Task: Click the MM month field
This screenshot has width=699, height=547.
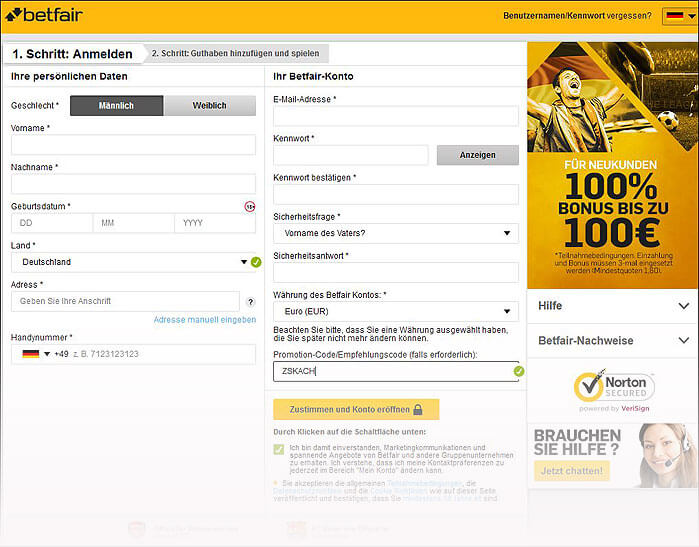Action: tap(133, 223)
